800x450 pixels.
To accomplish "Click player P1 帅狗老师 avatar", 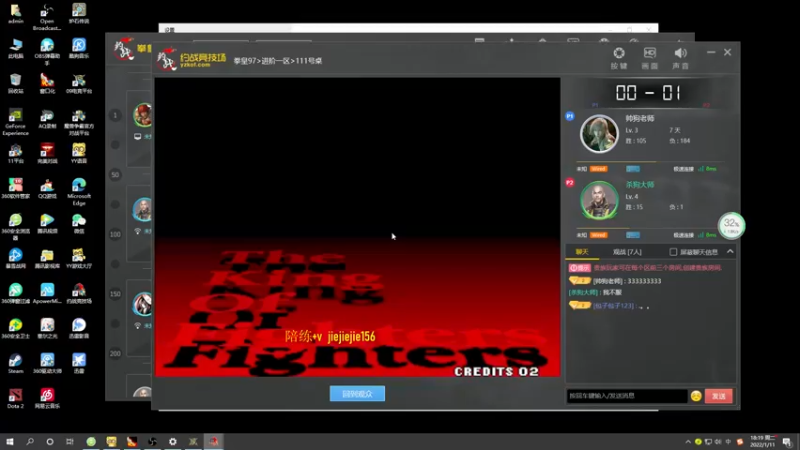I will [x=599, y=134].
